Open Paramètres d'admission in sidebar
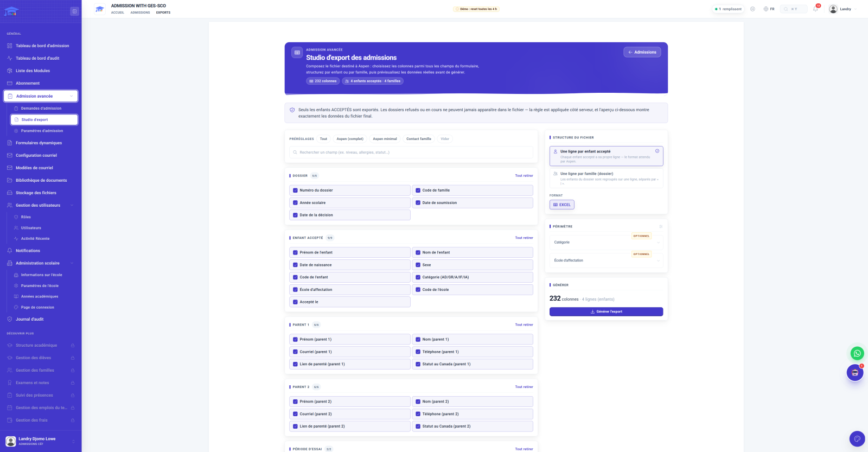868x452 pixels. (x=42, y=131)
